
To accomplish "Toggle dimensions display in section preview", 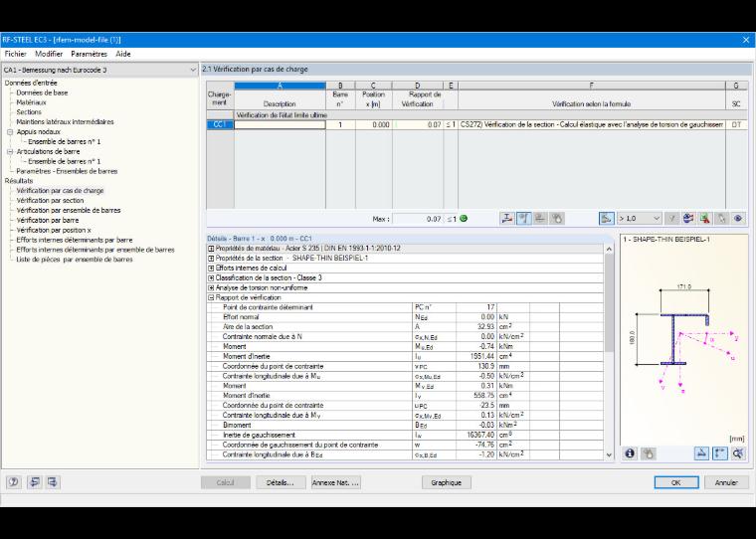I will (701, 453).
